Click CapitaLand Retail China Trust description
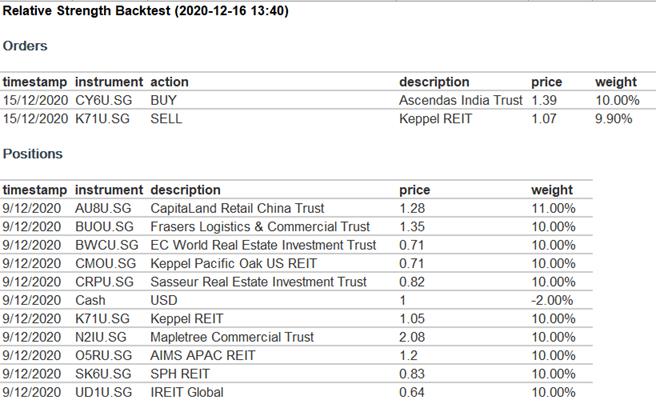 237,208
